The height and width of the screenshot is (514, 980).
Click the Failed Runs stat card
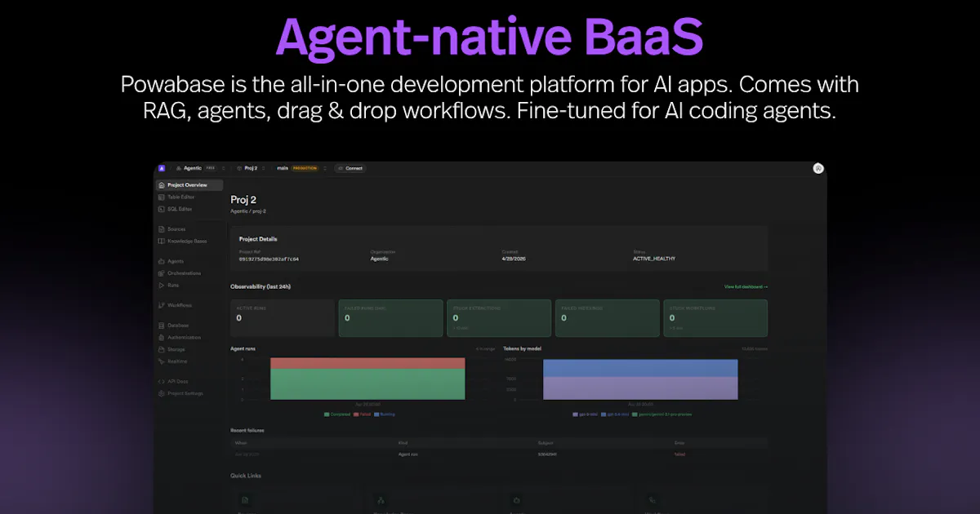390,318
